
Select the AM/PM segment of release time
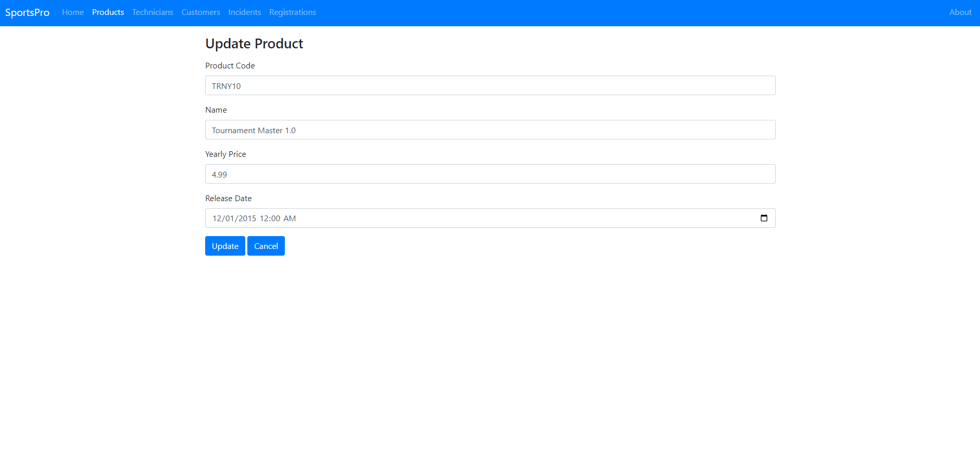289,219
